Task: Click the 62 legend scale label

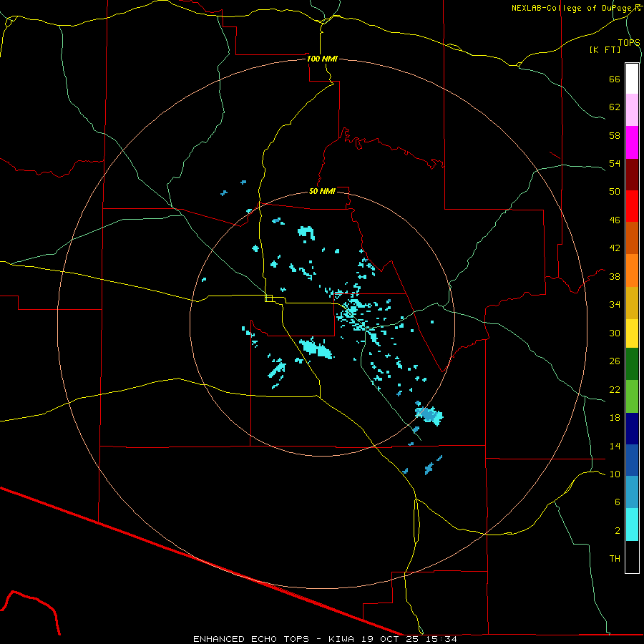Action: click(615, 107)
